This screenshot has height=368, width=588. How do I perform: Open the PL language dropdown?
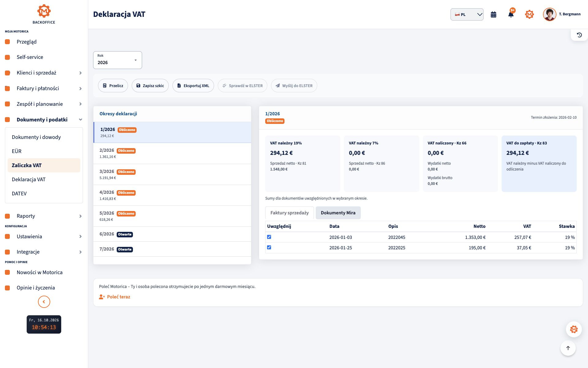point(467,14)
